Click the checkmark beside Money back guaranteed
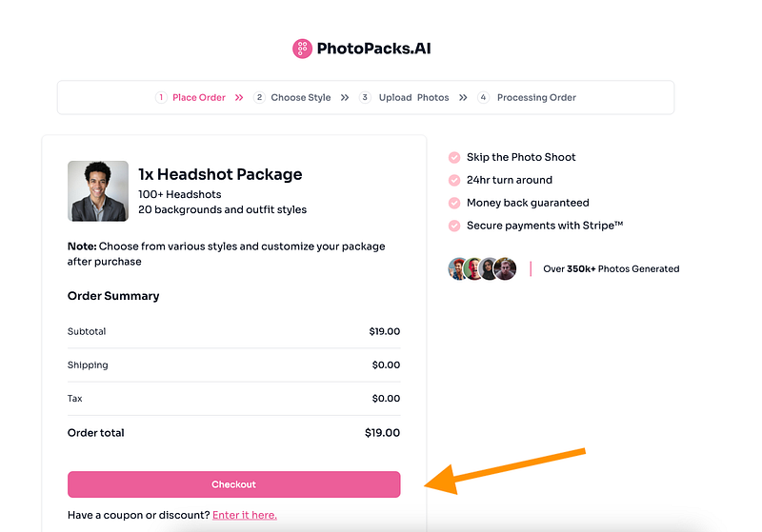This screenshot has width=762, height=532. coord(454,203)
